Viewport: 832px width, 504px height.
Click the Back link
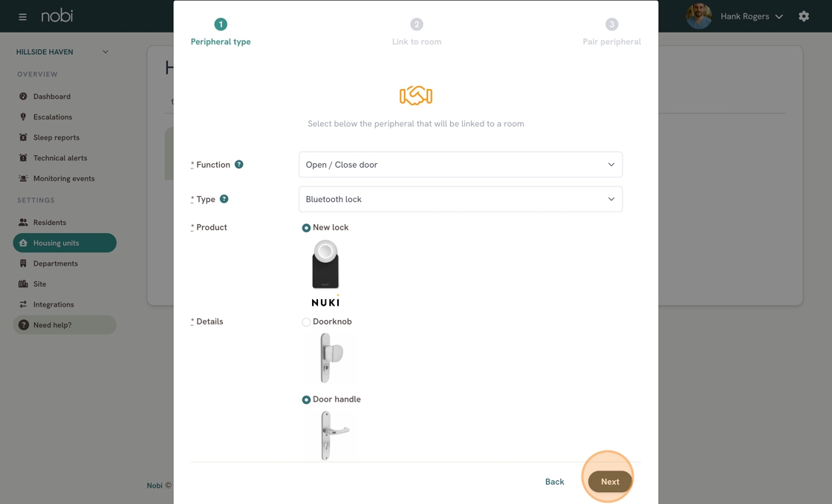tap(554, 482)
